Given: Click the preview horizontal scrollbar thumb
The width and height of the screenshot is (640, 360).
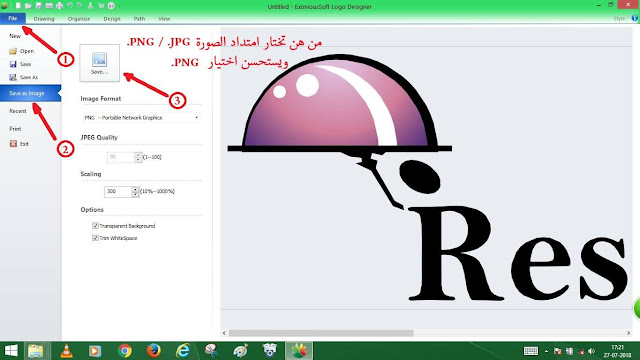Looking at the screenshot, I should 321,333.
